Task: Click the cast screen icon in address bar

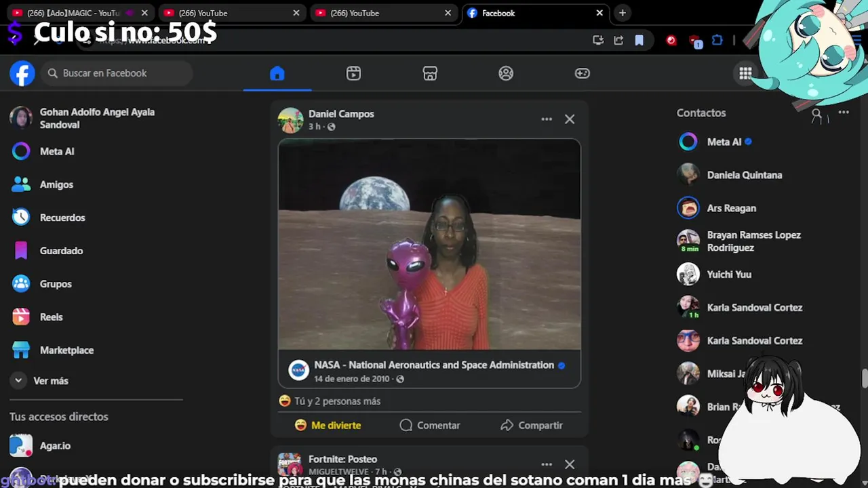Action: click(598, 41)
